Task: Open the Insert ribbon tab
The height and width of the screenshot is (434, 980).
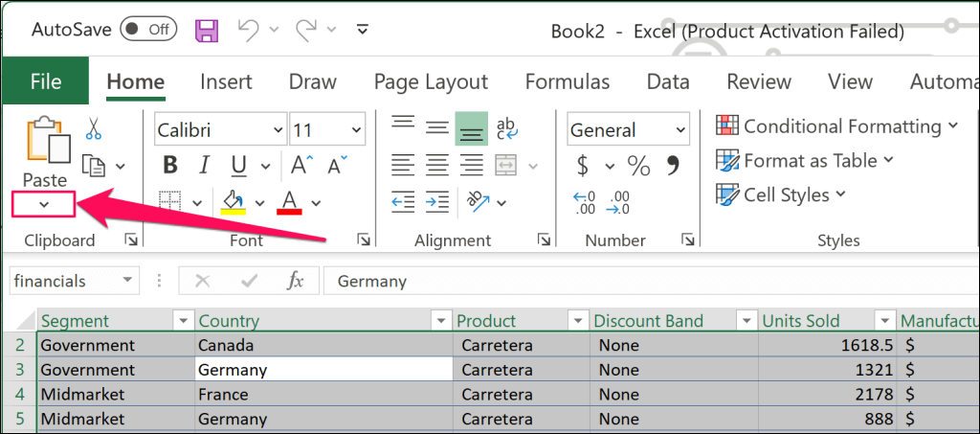Action: (226, 81)
